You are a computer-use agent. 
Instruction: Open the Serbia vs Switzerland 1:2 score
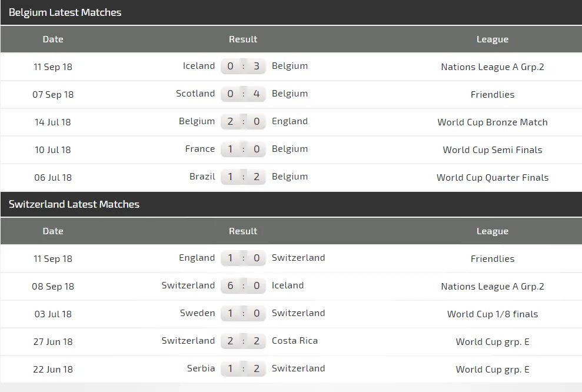click(243, 368)
